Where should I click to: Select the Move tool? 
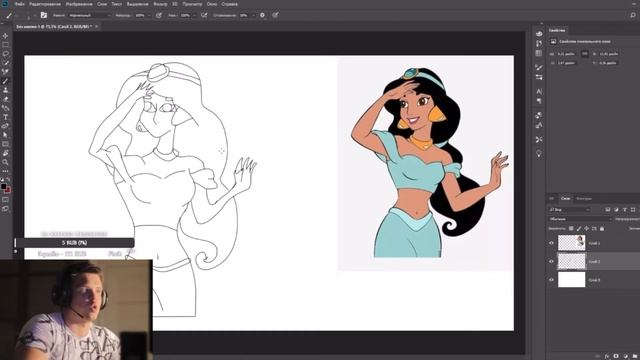point(5,36)
